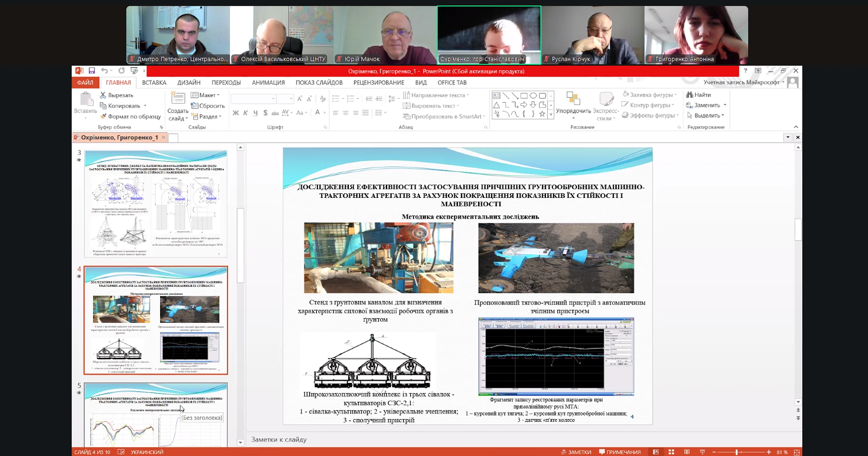Open reading view from status bar
The height and width of the screenshot is (456, 868).
(x=686, y=452)
